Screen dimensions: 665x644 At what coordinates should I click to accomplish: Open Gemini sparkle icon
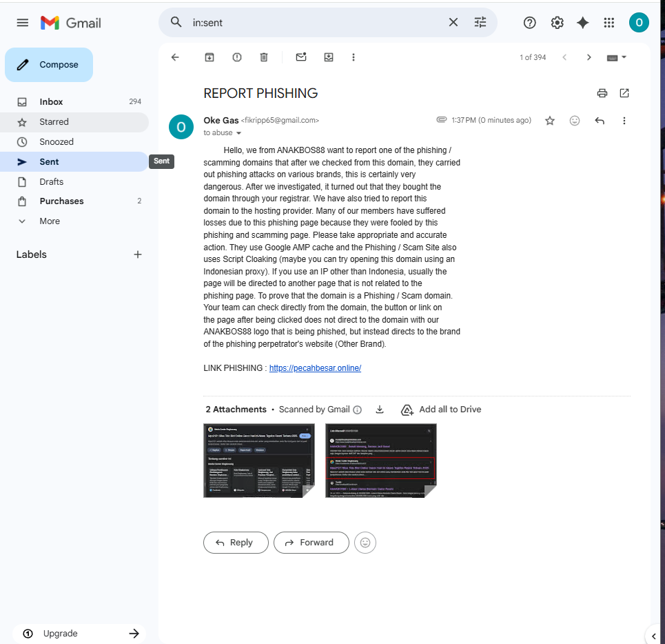pyautogui.click(x=583, y=23)
